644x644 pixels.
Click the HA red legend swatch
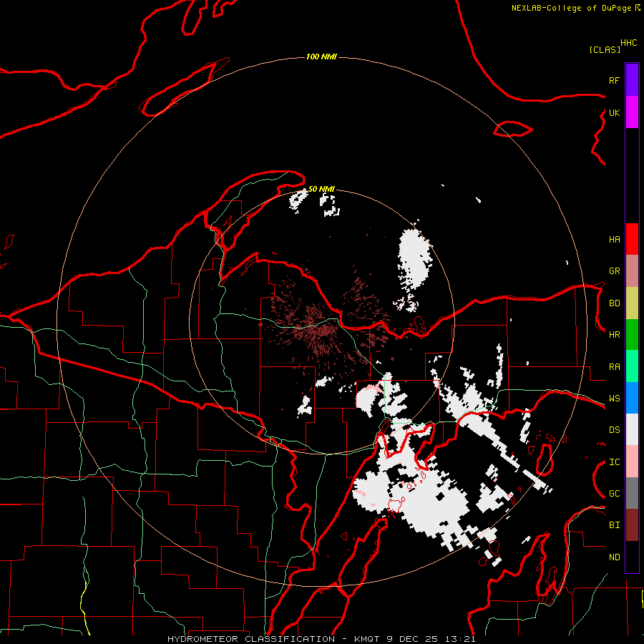632,239
